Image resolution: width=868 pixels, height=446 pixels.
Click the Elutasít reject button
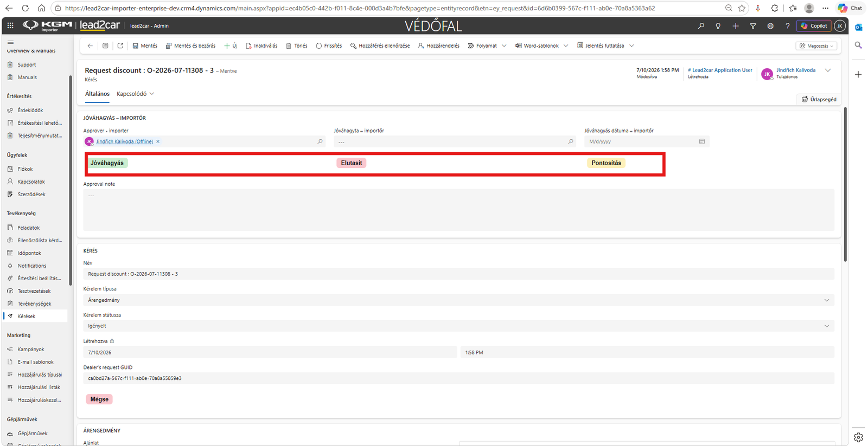352,163
